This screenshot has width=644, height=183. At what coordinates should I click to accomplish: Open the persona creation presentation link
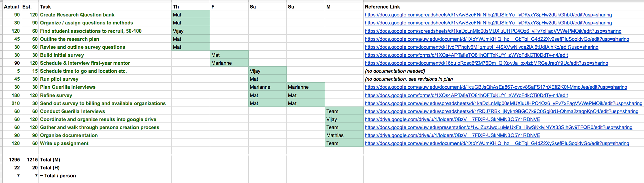[x=498, y=127]
